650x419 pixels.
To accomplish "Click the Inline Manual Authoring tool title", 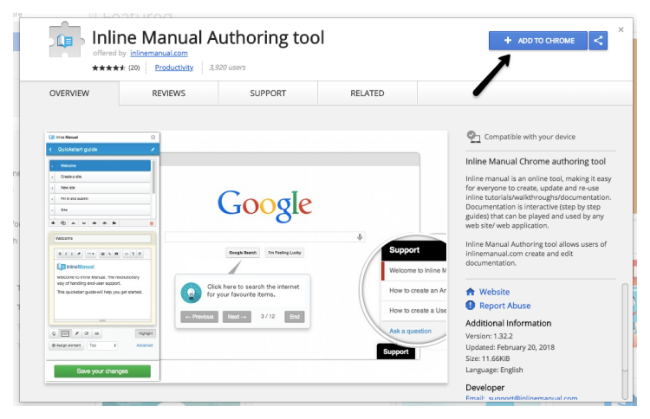I will [x=208, y=37].
